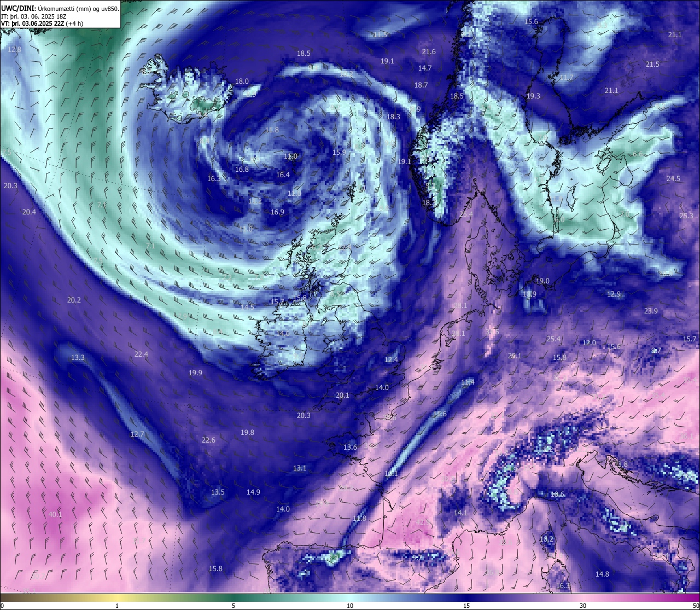
Task: Click the map value 20.1
Action: coord(342,396)
